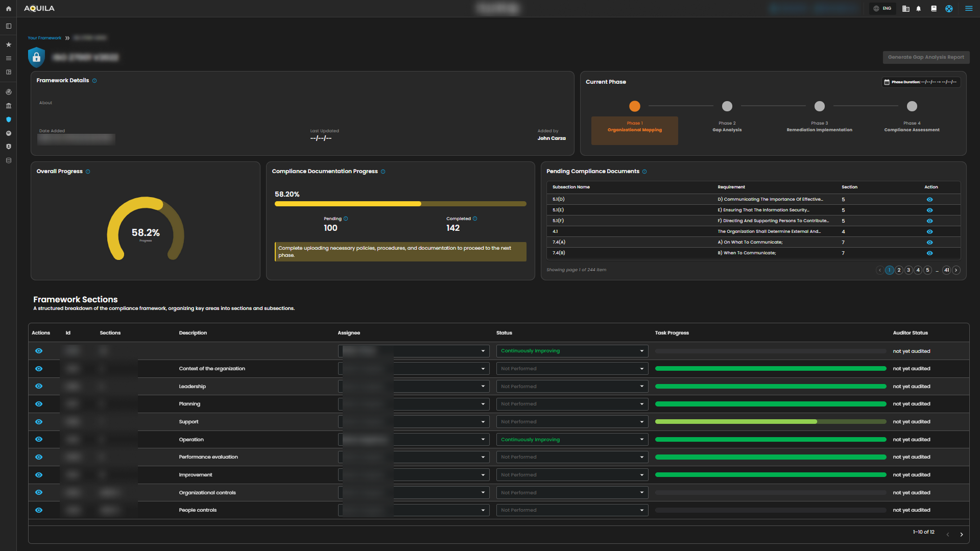The height and width of the screenshot is (551, 980).
Task: Open the favorites star in the sidebar
Action: click(8, 45)
